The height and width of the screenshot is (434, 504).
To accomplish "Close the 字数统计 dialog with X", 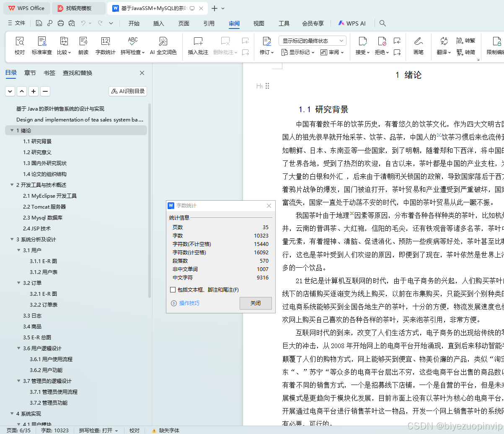I will (x=269, y=206).
